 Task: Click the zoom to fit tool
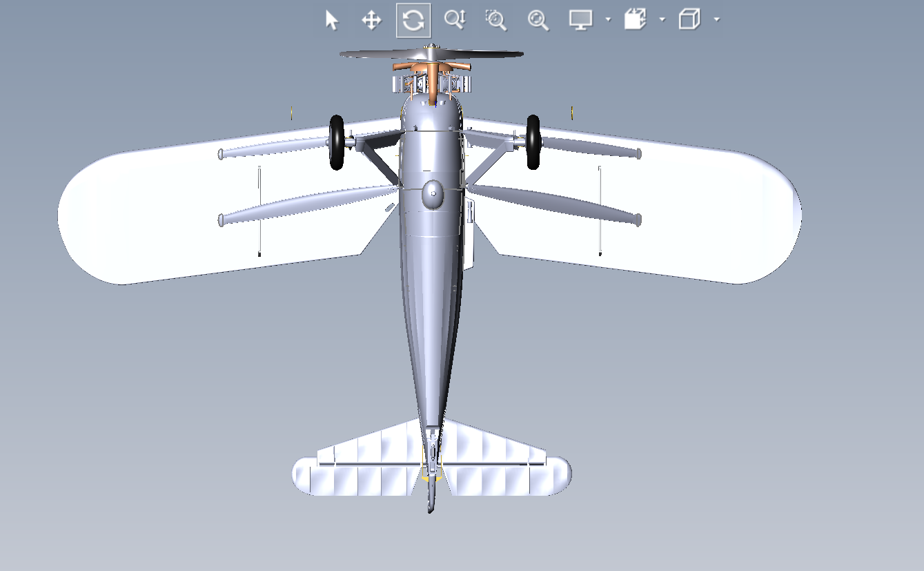[x=538, y=20]
